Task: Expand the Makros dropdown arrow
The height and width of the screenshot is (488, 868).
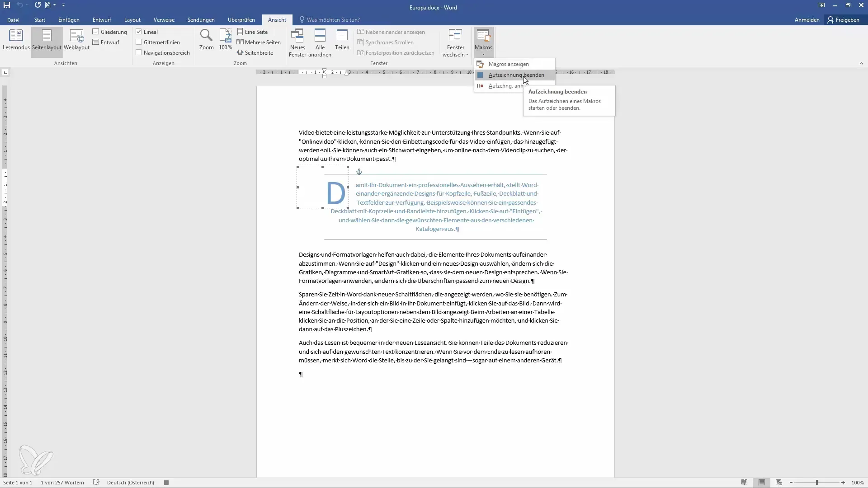Action: (483, 55)
